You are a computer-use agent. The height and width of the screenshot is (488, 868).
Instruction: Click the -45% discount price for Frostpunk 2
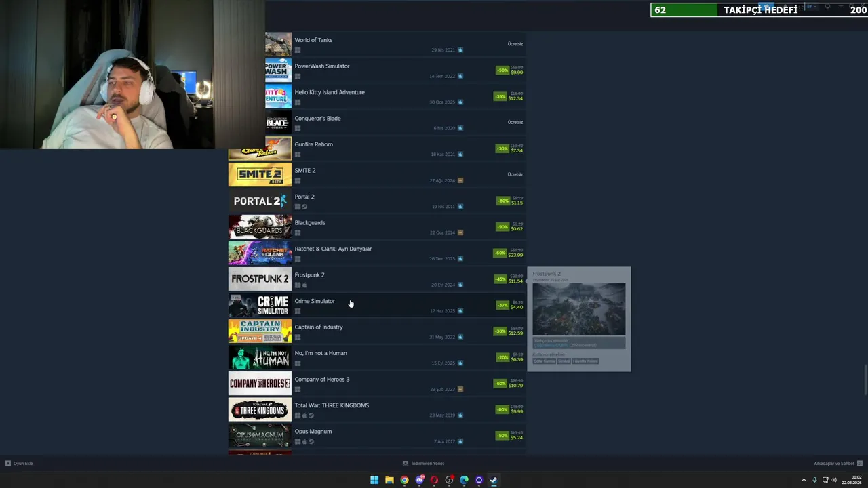[x=509, y=279]
